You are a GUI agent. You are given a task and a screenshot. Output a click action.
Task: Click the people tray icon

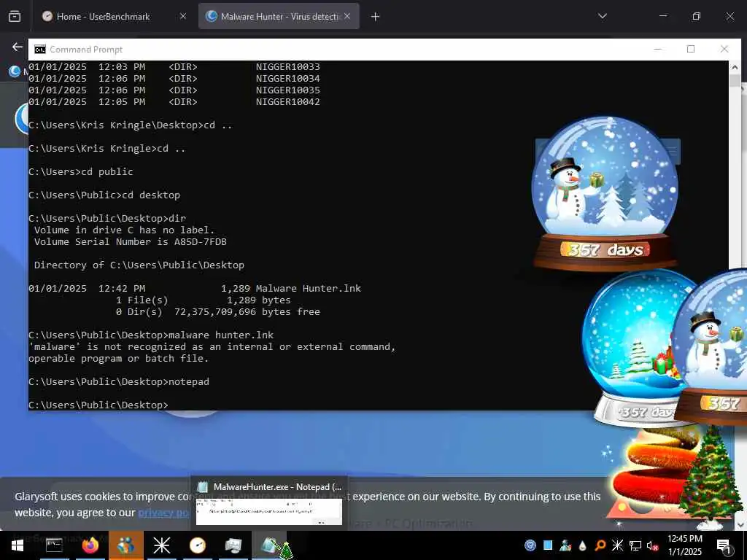pyautogui.click(x=565, y=545)
